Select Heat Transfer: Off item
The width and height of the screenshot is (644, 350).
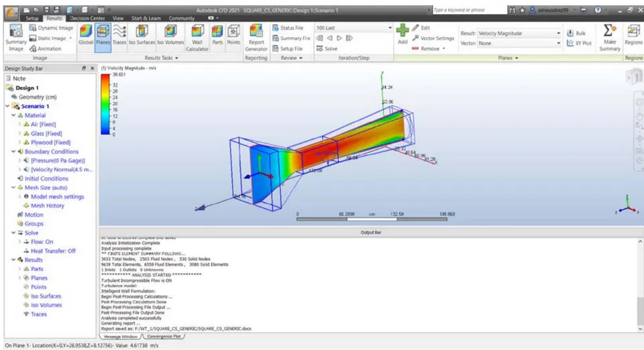53,251
